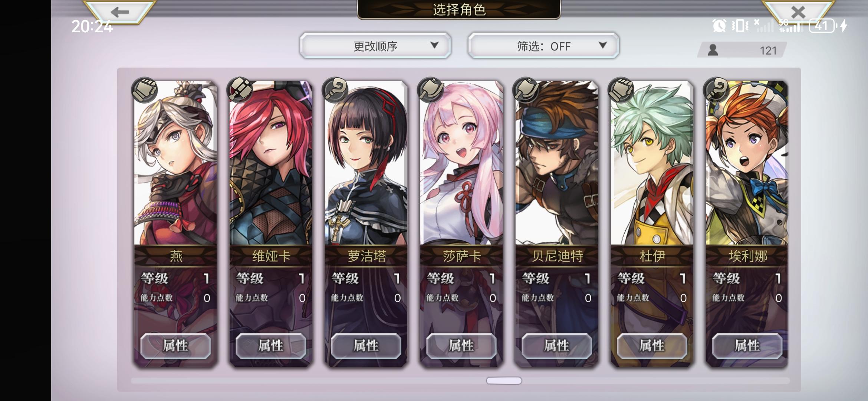
Task: Open the 更改顺序 sort dropdown
Action: click(375, 46)
